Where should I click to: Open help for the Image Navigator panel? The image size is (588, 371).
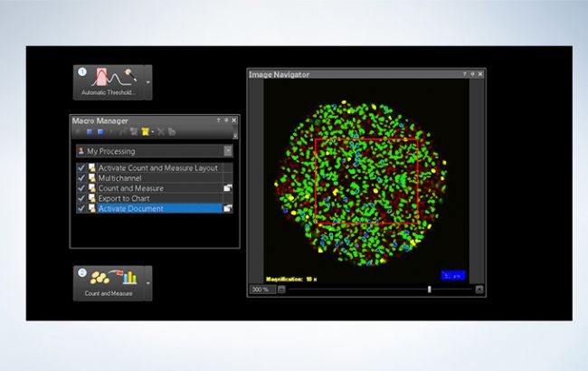[x=464, y=74]
